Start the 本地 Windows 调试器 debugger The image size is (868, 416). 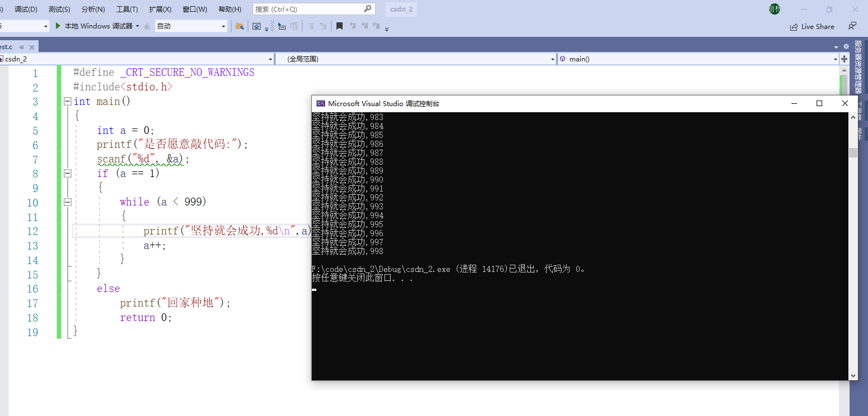click(93, 26)
